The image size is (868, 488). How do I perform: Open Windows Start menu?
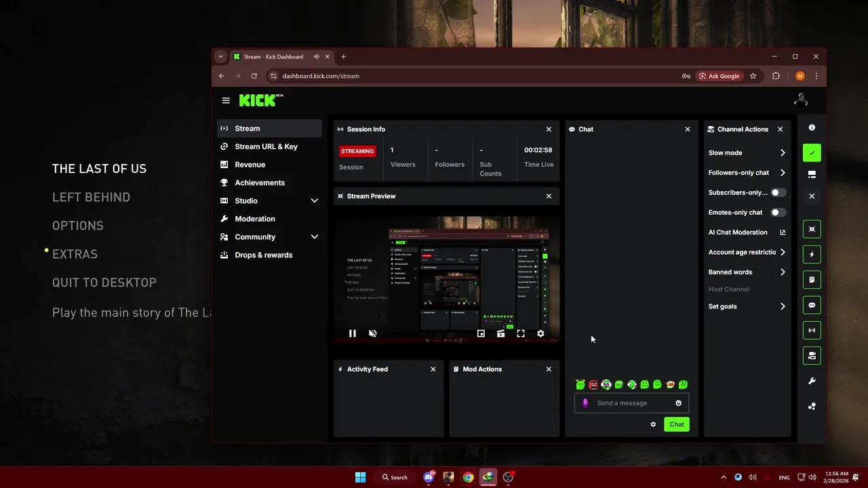tap(360, 477)
